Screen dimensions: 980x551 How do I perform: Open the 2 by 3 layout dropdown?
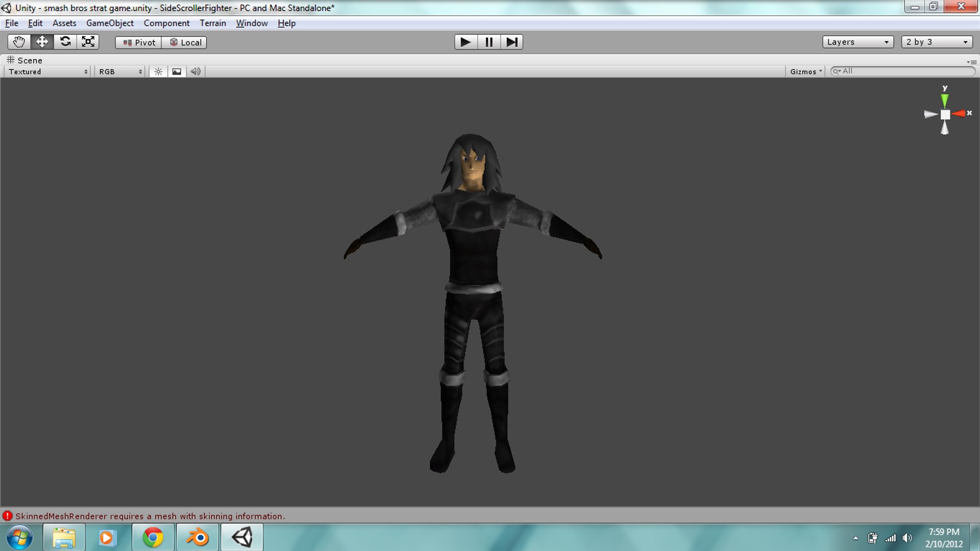click(937, 42)
